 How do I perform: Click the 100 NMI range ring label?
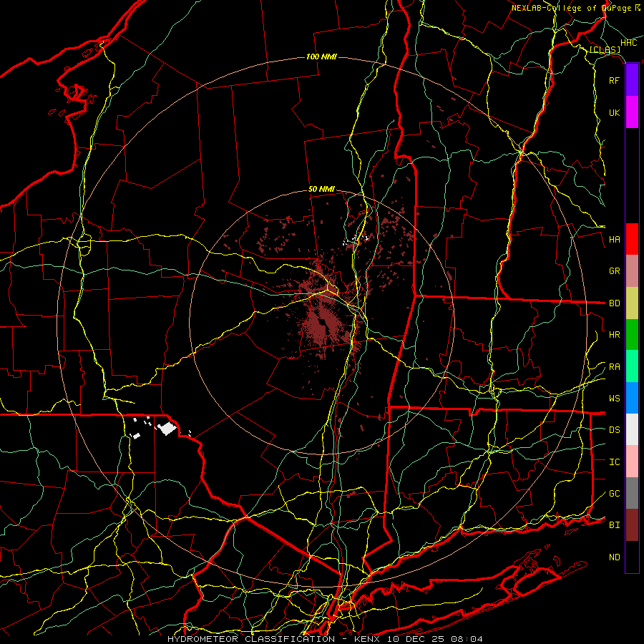pos(321,57)
